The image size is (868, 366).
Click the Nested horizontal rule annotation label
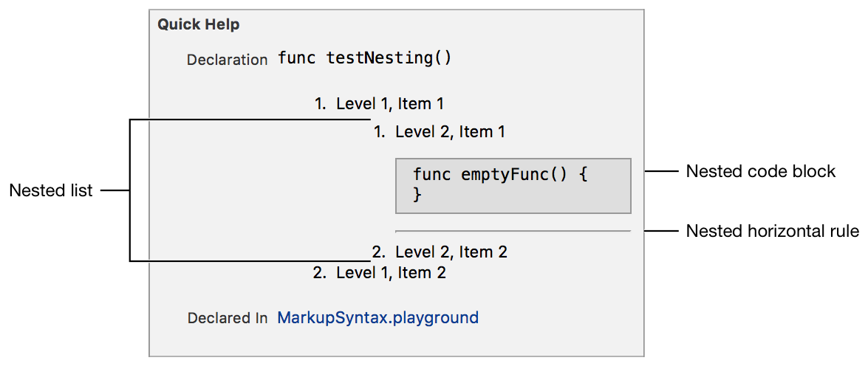point(772,231)
